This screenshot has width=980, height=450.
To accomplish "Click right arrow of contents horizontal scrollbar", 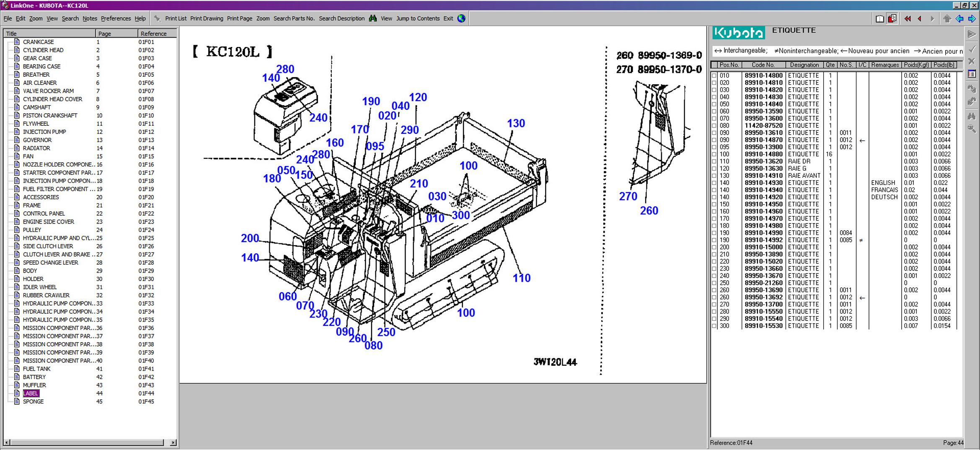I will pos(173,442).
